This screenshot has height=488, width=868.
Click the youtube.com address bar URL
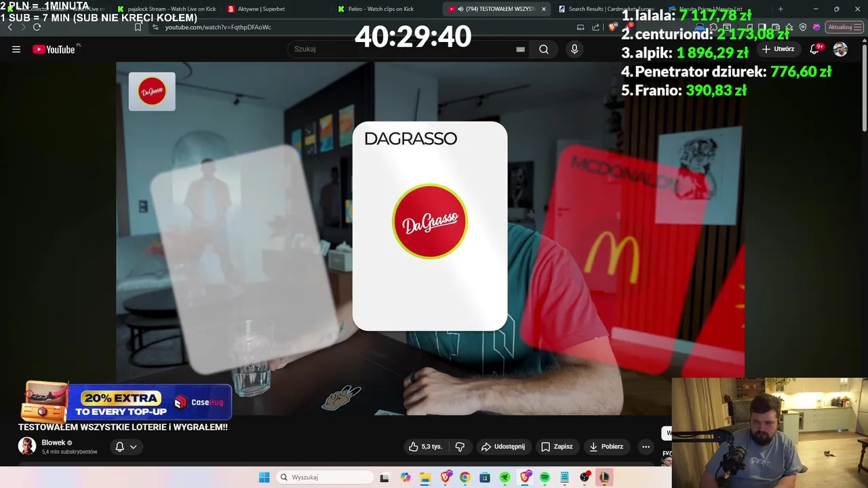pos(218,27)
